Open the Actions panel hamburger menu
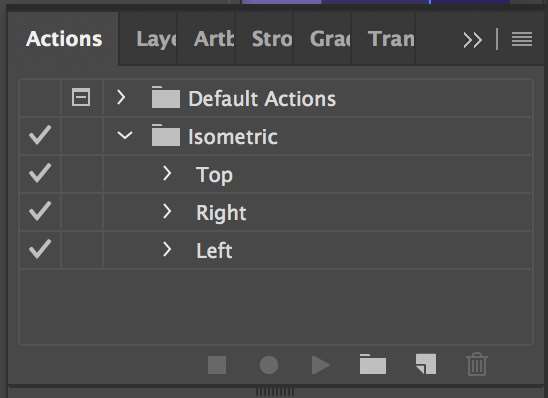 coord(522,39)
